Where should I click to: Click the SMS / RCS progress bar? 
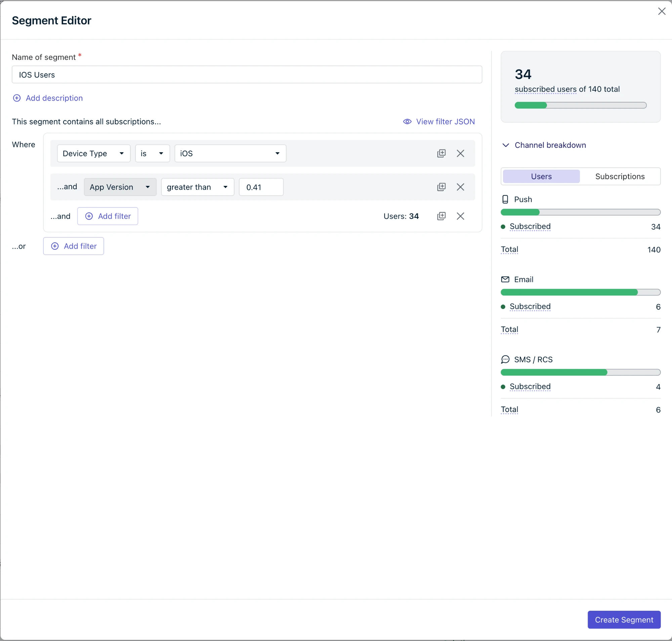click(581, 372)
